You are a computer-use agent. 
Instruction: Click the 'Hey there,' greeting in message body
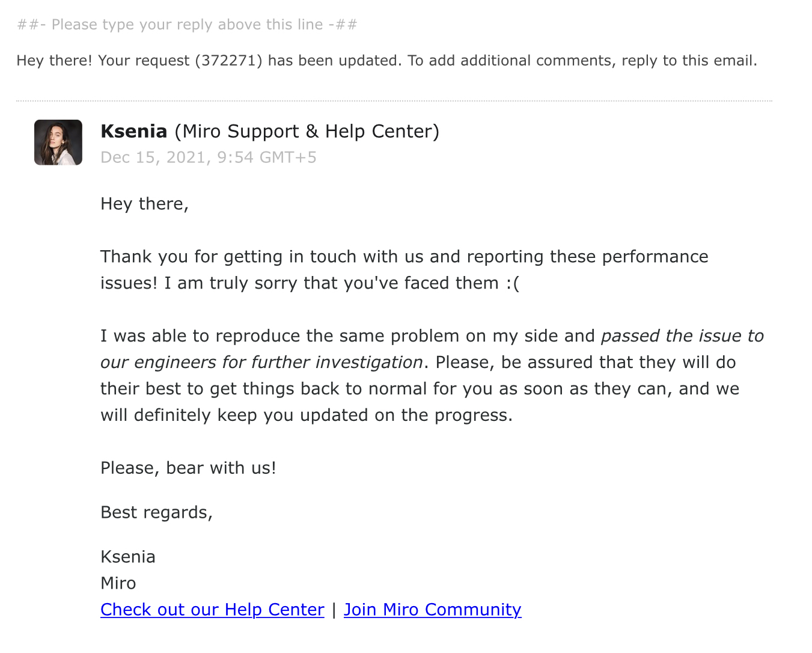(145, 204)
